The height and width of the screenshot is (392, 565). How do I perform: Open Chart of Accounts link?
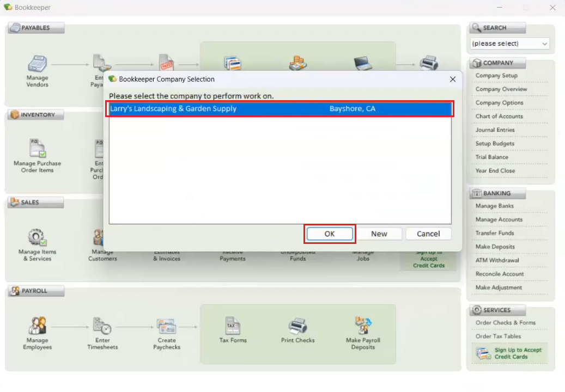pos(499,117)
